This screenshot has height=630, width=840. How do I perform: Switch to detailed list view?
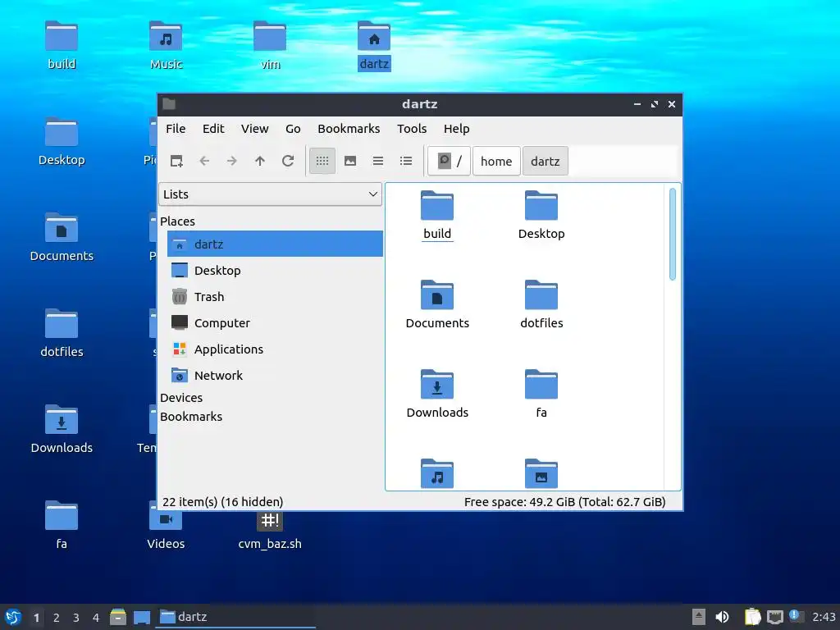click(406, 161)
